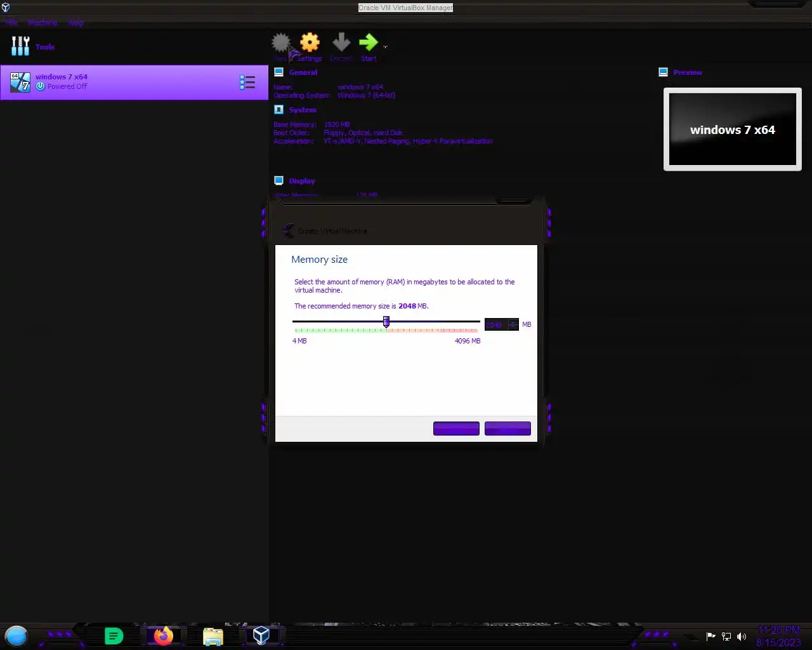
Task: Focus the memory size MB input field
Action: 495,324
